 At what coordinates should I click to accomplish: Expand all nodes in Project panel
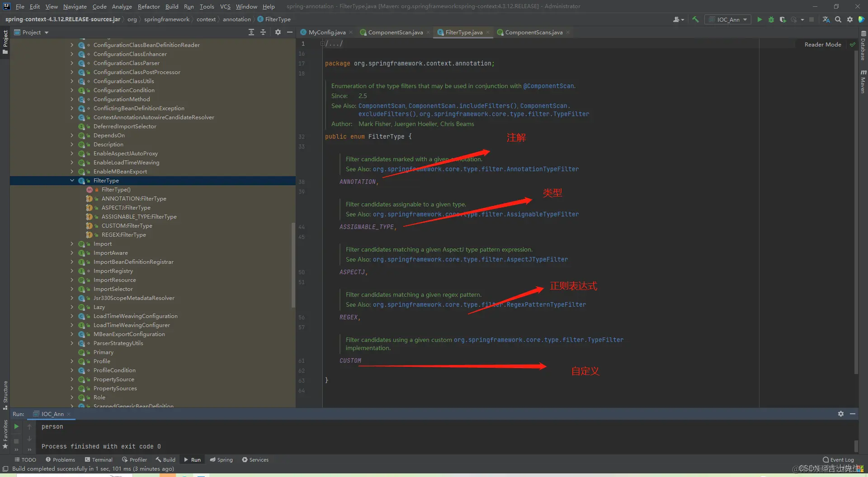pyautogui.click(x=251, y=32)
